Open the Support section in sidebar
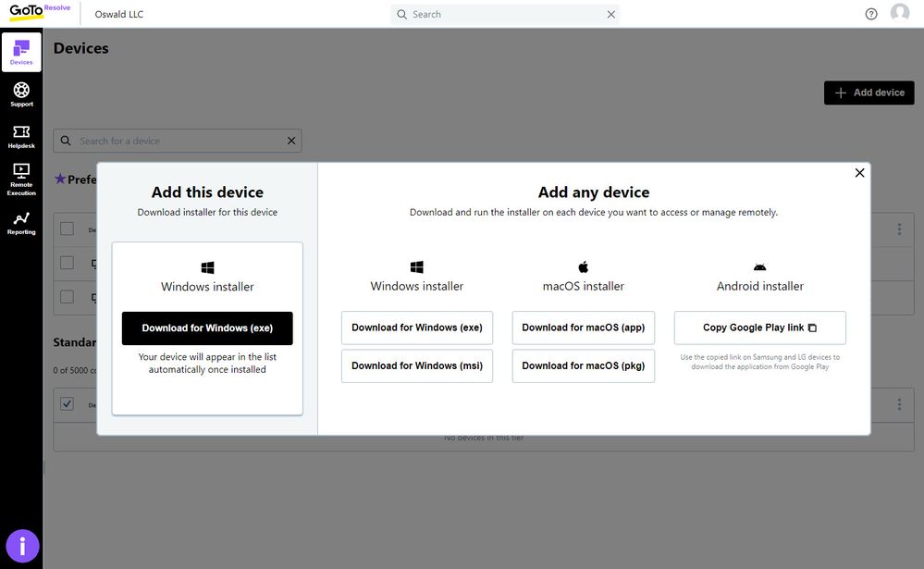Screen dimensions: 924x569 pos(21,94)
